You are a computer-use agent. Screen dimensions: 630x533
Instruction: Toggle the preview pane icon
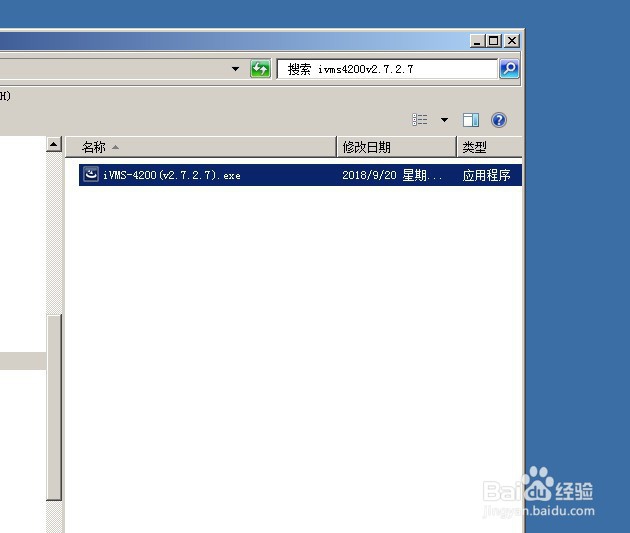click(x=470, y=120)
